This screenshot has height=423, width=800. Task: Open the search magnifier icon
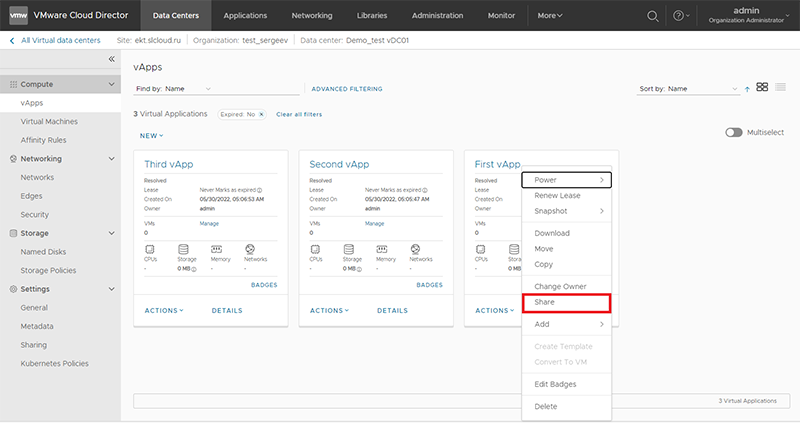pos(653,16)
